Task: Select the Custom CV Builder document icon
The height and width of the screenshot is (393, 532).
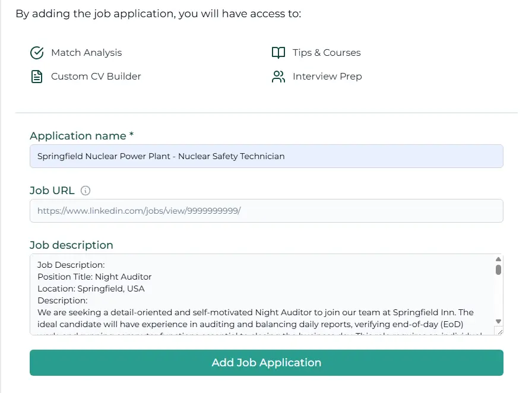Action: pyautogui.click(x=37, y=76)
